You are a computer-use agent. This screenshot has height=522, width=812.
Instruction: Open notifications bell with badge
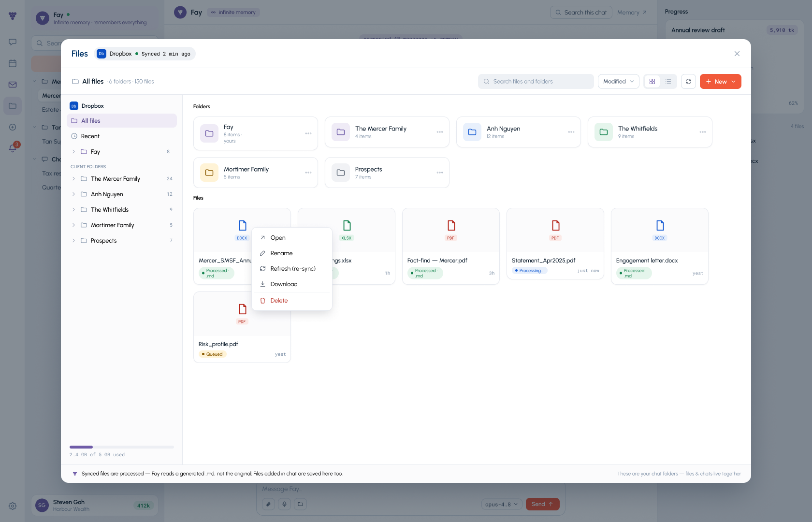pyautogui.click(x=13, y=148)
